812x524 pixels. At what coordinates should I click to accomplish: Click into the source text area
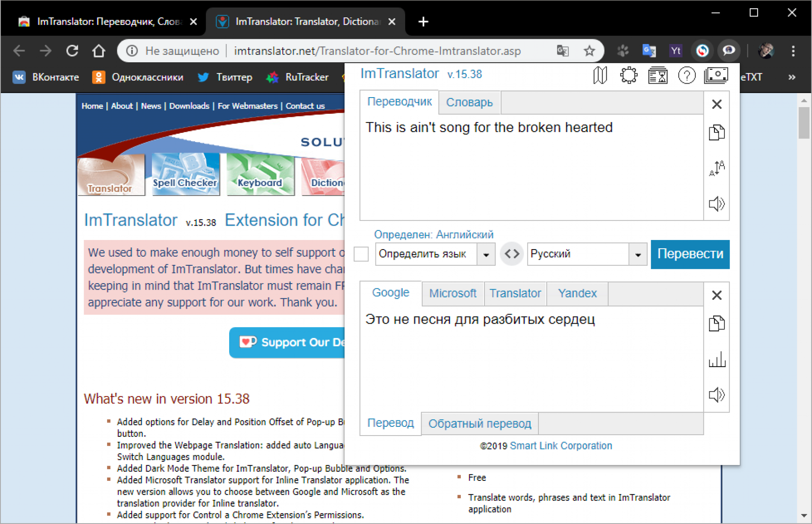coord(532,167)
